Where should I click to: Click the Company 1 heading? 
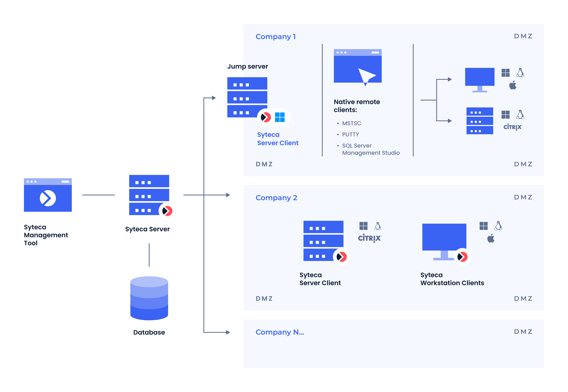click(x=275, y=37)
